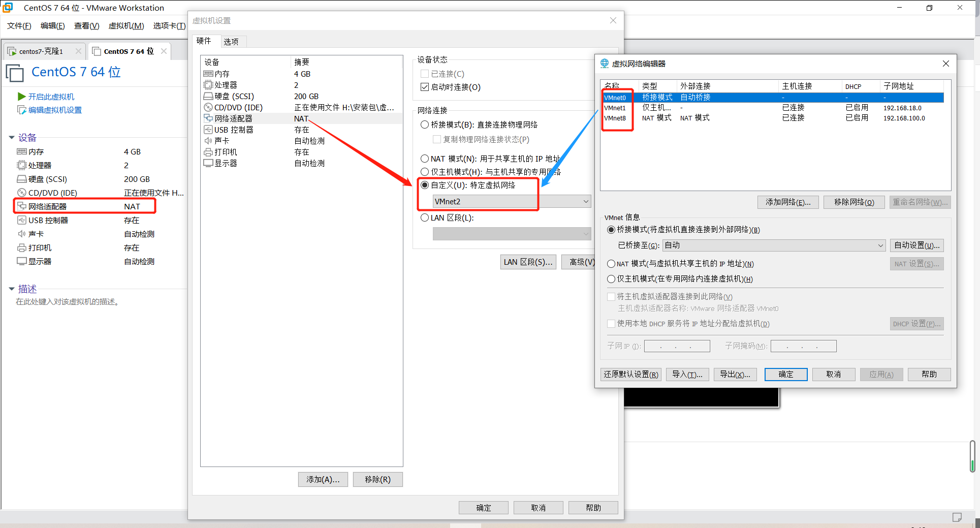Click the processor icon in main device list
The height and width of the screenshot is (528, 980).
pyautogui.click(x=22, y=165)
